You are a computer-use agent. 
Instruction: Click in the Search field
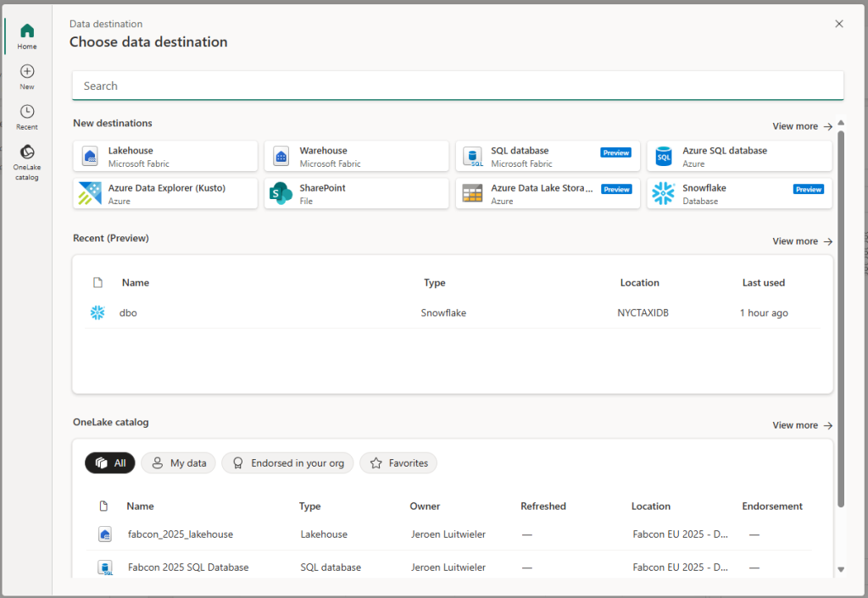(x=458, y=86)
